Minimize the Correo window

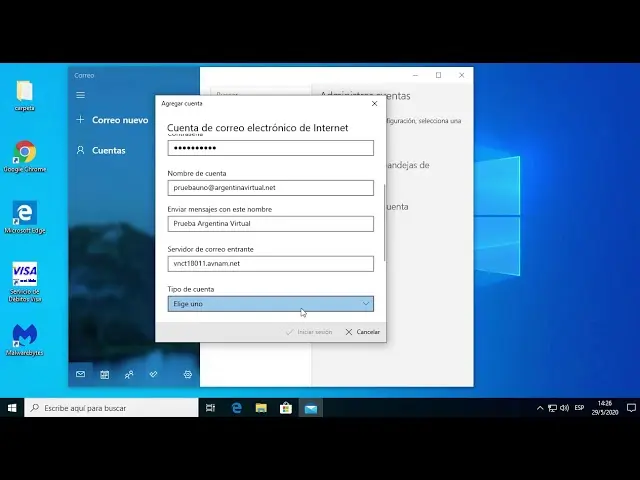pyautogui.click(x=416, y=75)
